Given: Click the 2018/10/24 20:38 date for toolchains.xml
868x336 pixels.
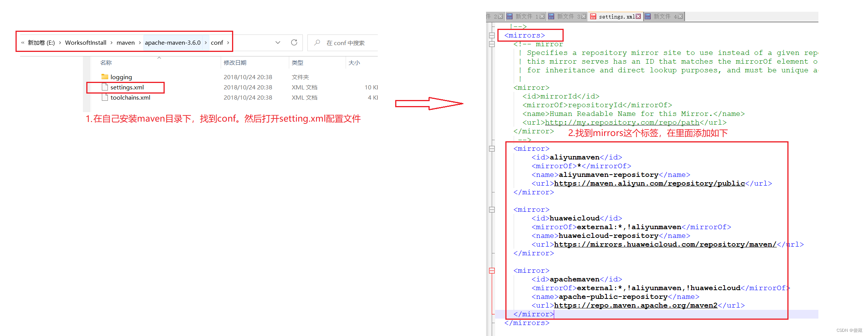Looking at the screenshot, I should (248, 97).
